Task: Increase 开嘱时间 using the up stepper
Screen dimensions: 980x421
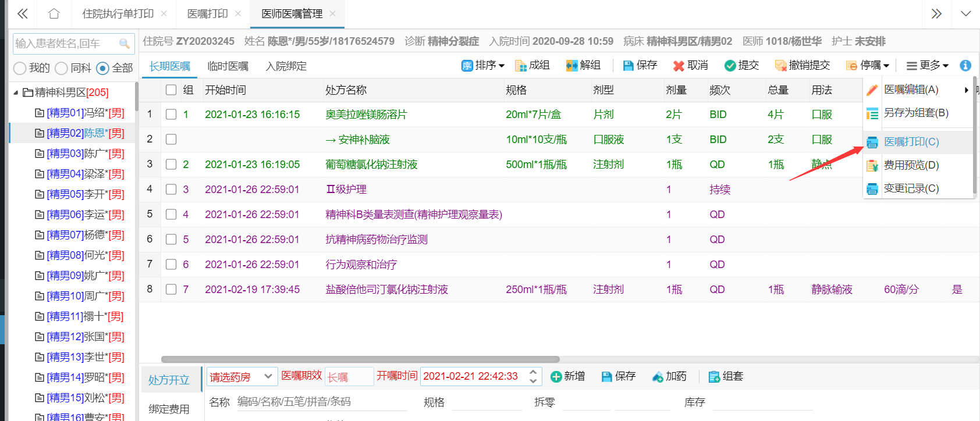Action: pyautogui.click(x=533, y=372)
